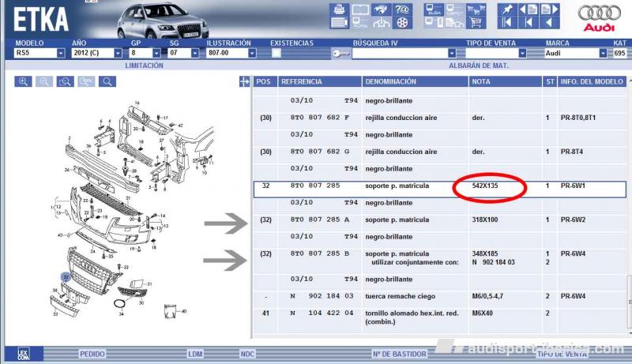This screenshot has height=364, width=632.
Task: Open the ELSA workstation icon
Action: pos(434,9)
